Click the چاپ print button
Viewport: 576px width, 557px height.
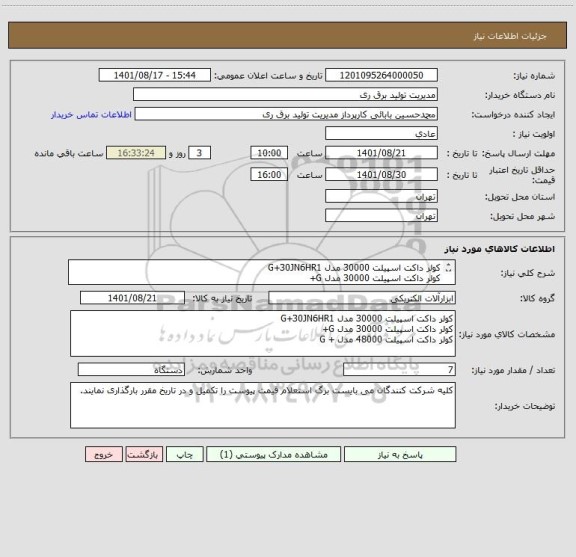(184, 454)
